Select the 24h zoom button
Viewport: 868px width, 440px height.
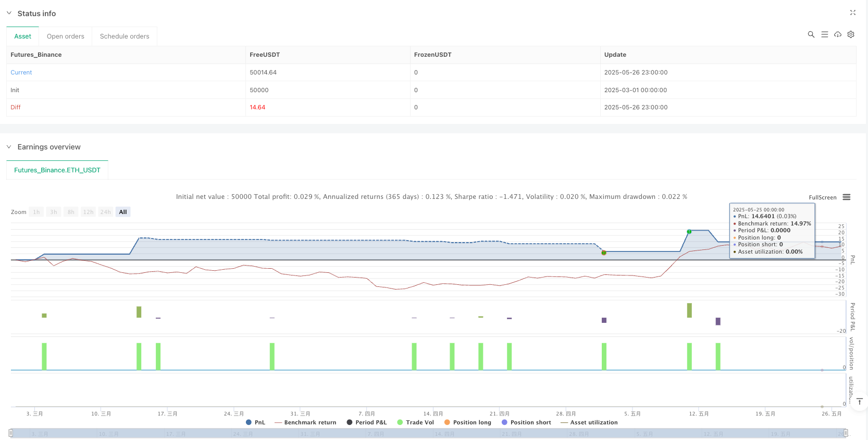[105, 212]
